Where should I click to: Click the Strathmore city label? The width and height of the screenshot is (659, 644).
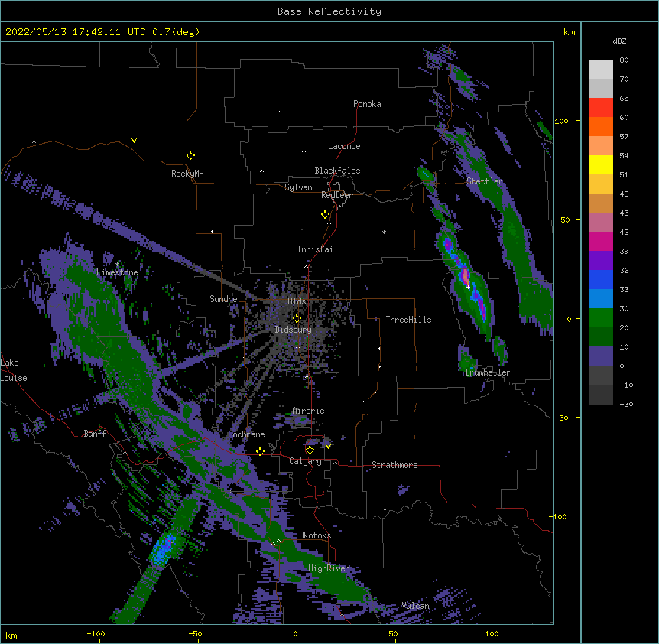394,465
